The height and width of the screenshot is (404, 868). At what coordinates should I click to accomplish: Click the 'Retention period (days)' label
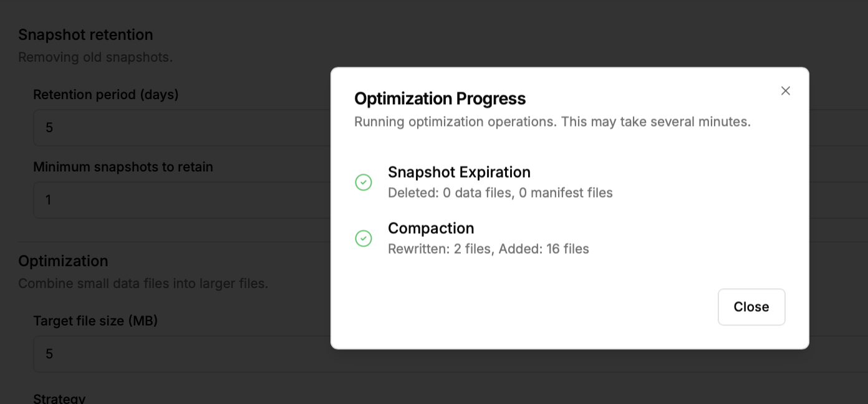(106, 95)
